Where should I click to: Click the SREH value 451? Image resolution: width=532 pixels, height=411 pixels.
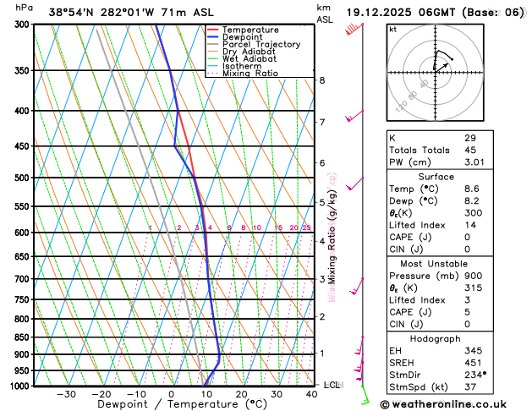pyautogui.click(x=474, y=363)
